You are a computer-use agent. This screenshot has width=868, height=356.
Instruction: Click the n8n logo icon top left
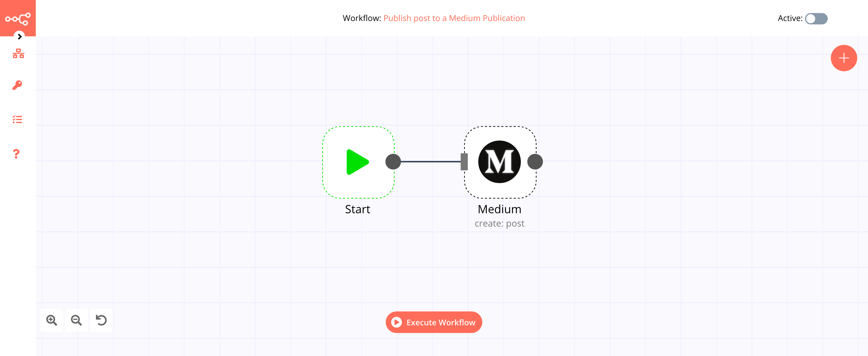pyautogui.click(x=18, y=18)
